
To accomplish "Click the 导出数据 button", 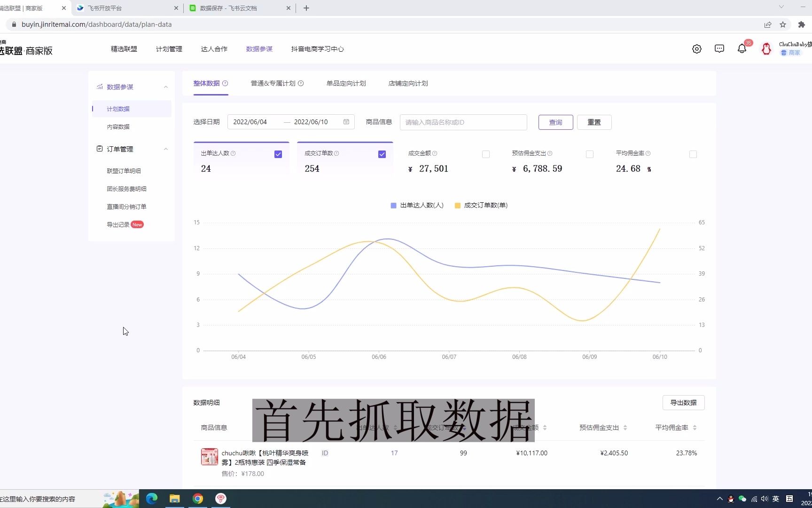I will coord(684,403).
